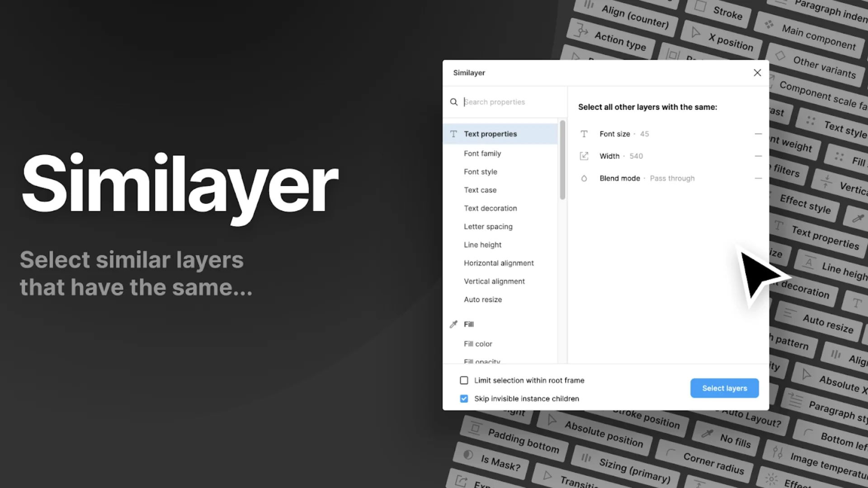Click the Width resize icon

pyautogui.click(x=584, y=156)
